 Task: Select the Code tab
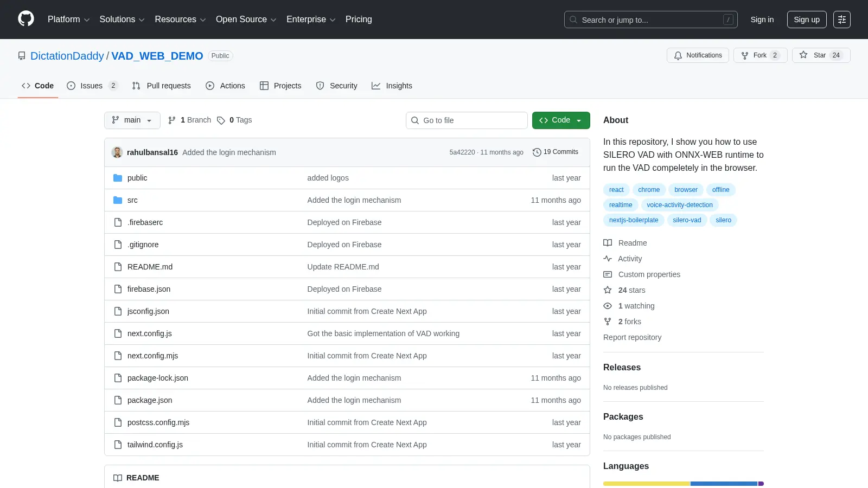pos(38,86)
